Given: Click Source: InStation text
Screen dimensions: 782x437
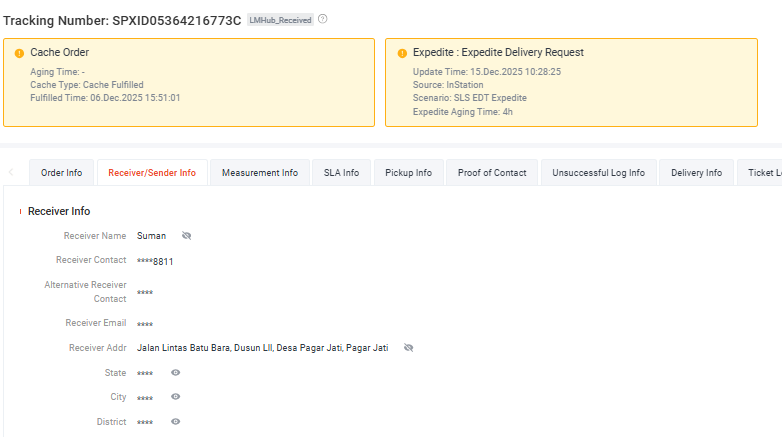Looking at the screenshot, I should click(x=448, y=85).
